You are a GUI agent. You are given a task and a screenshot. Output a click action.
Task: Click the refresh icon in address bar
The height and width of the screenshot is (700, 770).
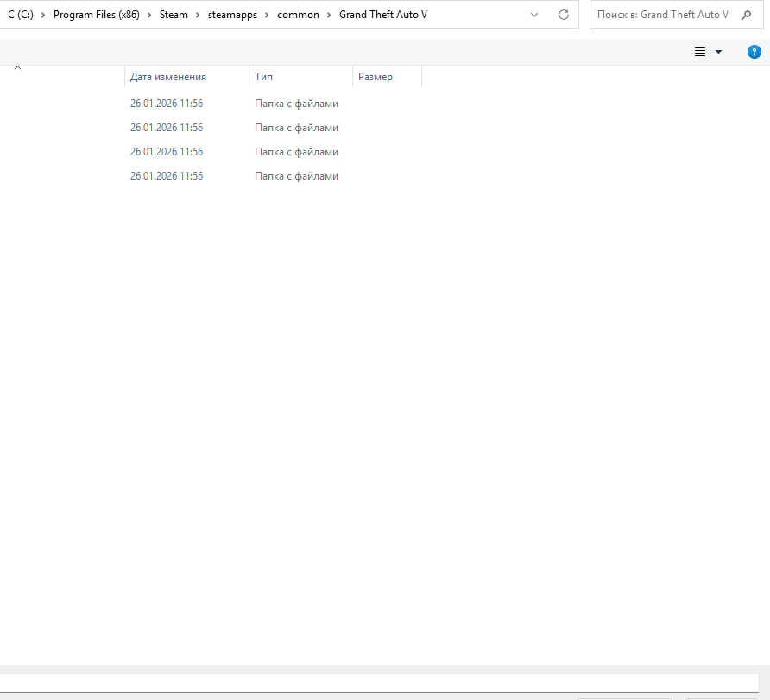(x=564, y=16)
